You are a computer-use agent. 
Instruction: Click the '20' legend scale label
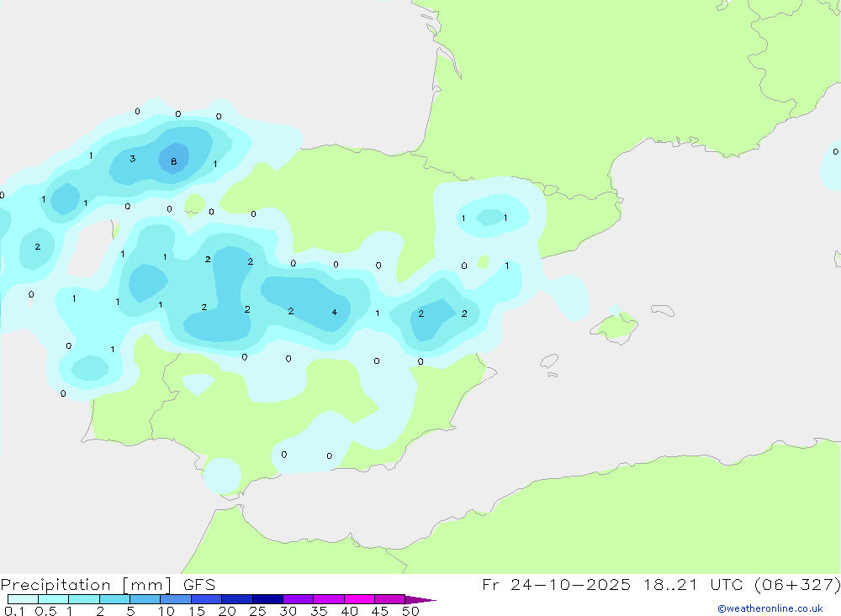click(x=227, y=611)
